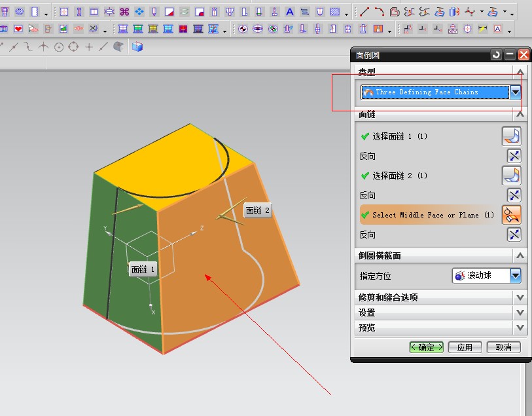Click the Select Middle Face or Plane button
The image size is (532, 416).
tap(511, 215)
